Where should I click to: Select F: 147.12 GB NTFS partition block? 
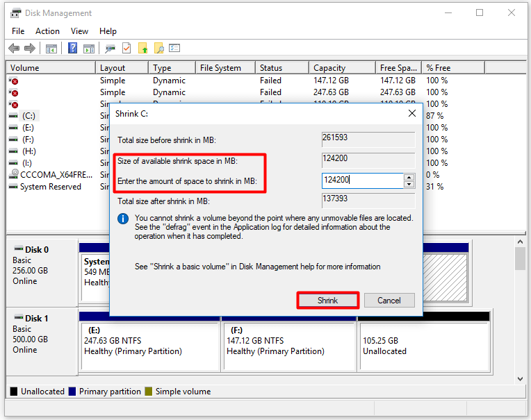pos(290,346)
